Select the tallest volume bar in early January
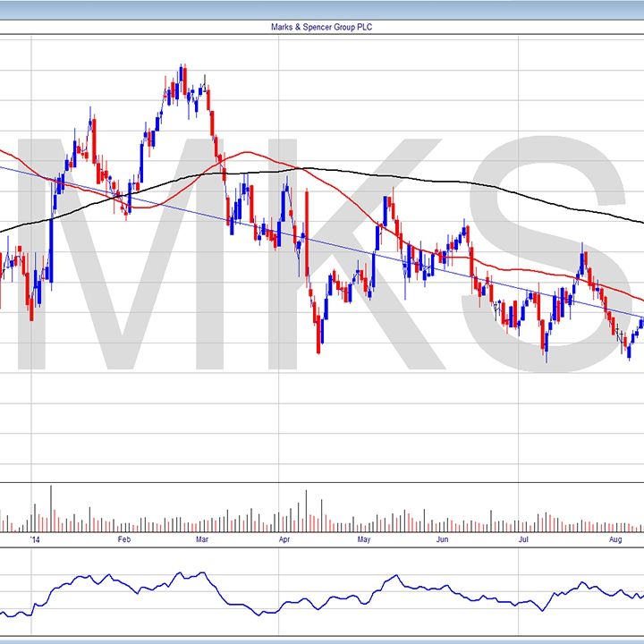Viewport: 644px width, 644px height. click(x=51, y=507)
